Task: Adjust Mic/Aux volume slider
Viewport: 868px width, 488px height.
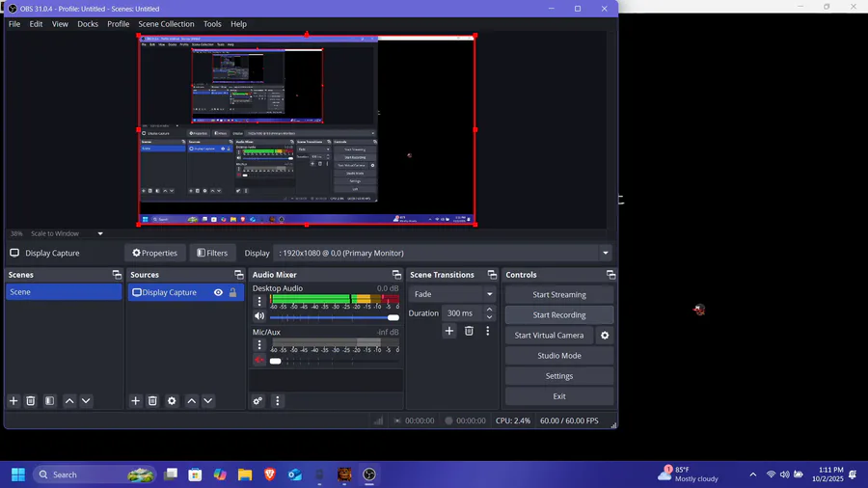Action: point(335,361)
